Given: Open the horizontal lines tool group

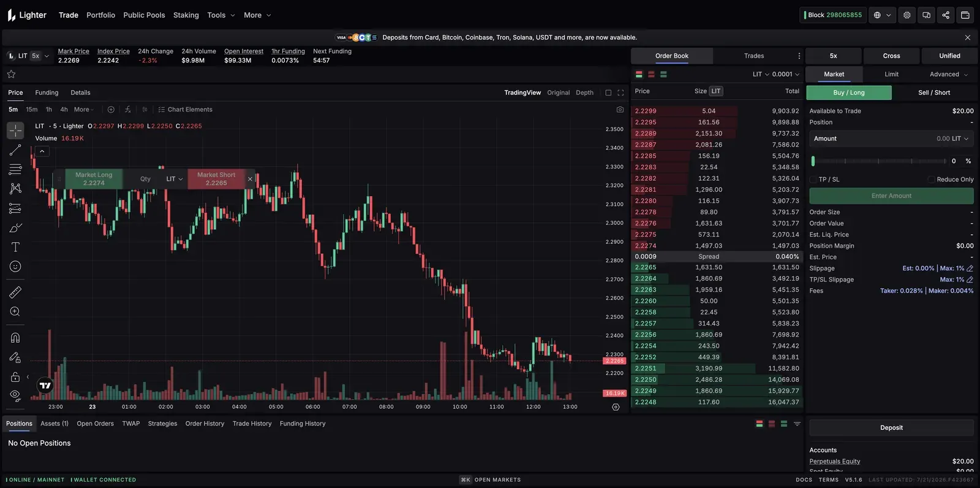Looking at the screenshot, I should (15, 169).
